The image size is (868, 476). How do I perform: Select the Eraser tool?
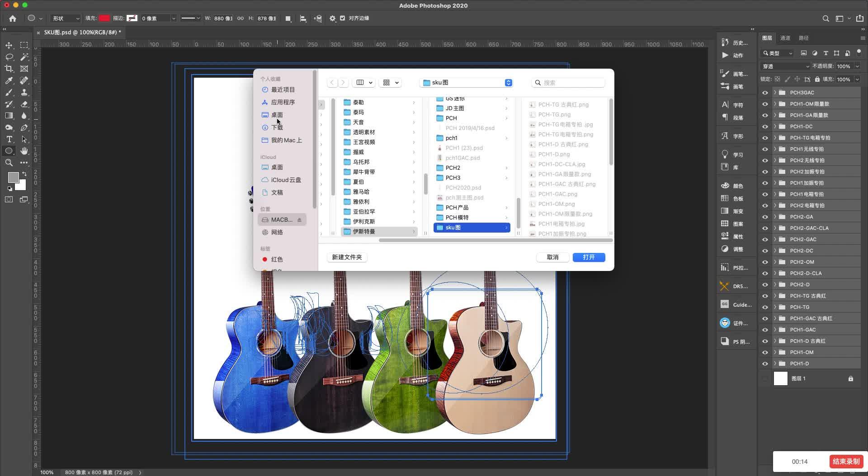24,104
